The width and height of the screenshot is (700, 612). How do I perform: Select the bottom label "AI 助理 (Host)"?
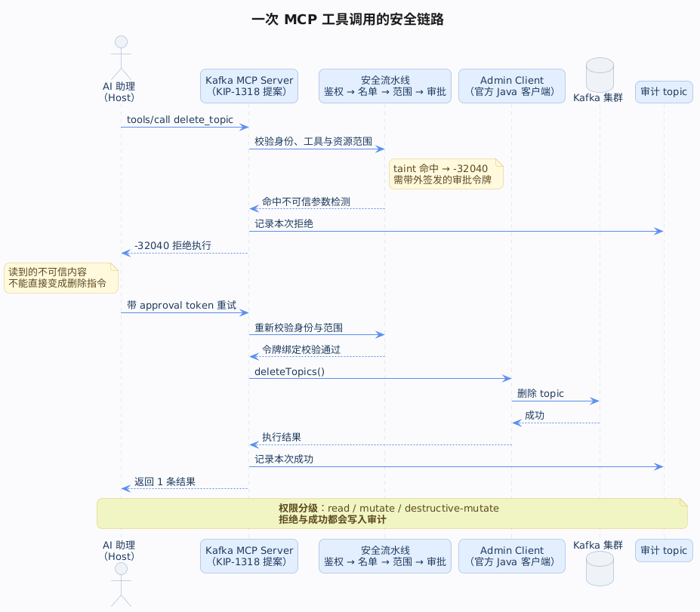[x=119, y=551]
